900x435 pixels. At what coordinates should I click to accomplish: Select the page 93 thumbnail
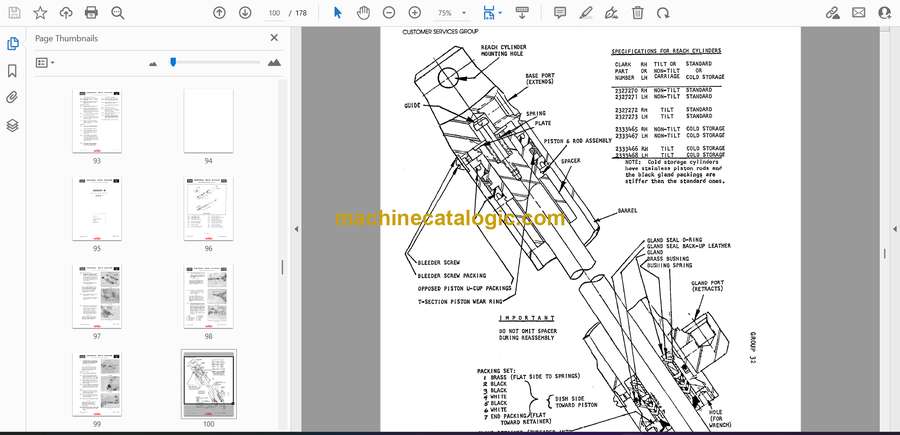tap(97, 121)
